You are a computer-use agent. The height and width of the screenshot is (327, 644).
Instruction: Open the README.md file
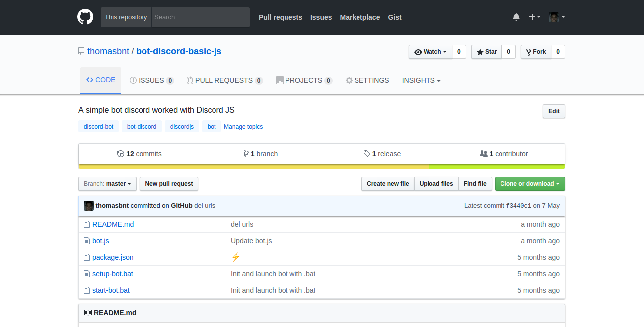(113, 224)
